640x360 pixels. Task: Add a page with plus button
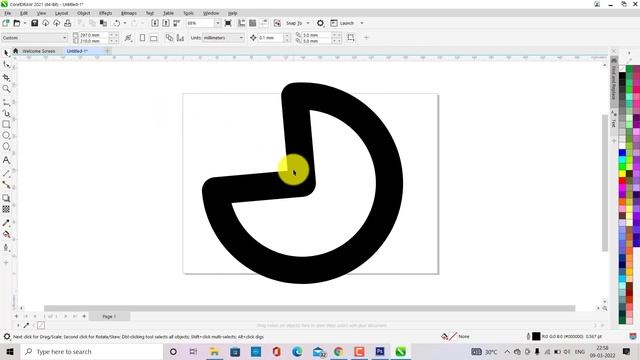(x=84, y=316)
